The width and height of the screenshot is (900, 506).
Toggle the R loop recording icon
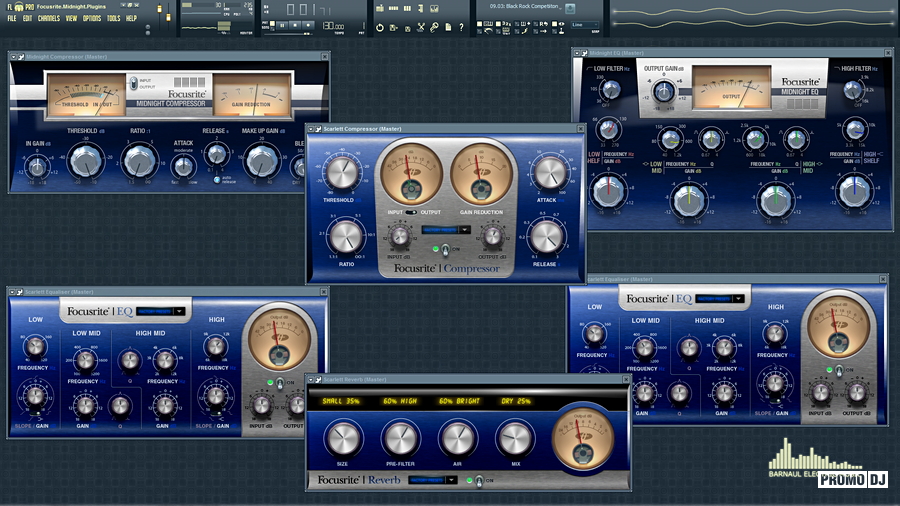544,24
